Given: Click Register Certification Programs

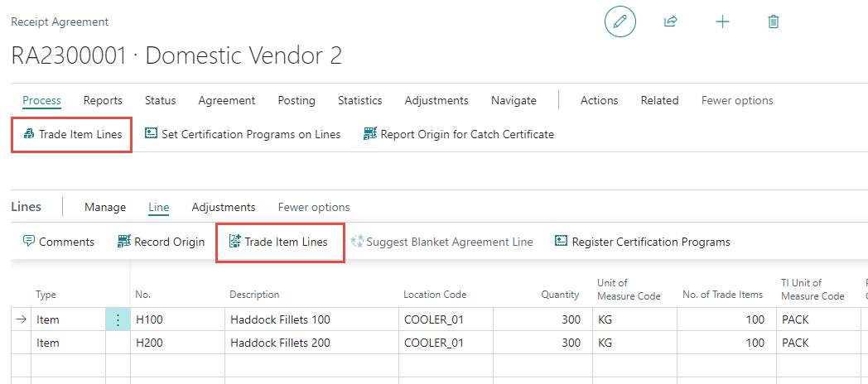Looking at the screenshot, I should pyautogui.click(x=642, y=242).
